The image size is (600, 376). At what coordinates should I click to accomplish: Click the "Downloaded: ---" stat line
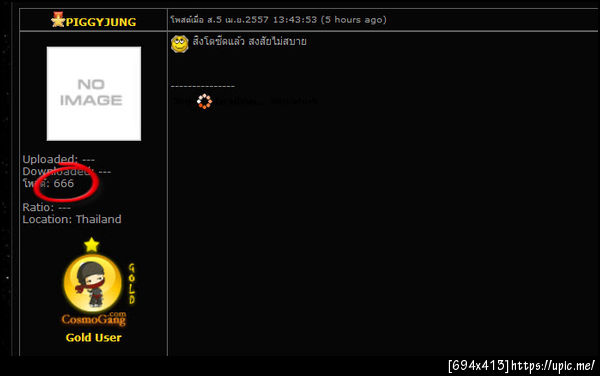(x=67, y=171)
